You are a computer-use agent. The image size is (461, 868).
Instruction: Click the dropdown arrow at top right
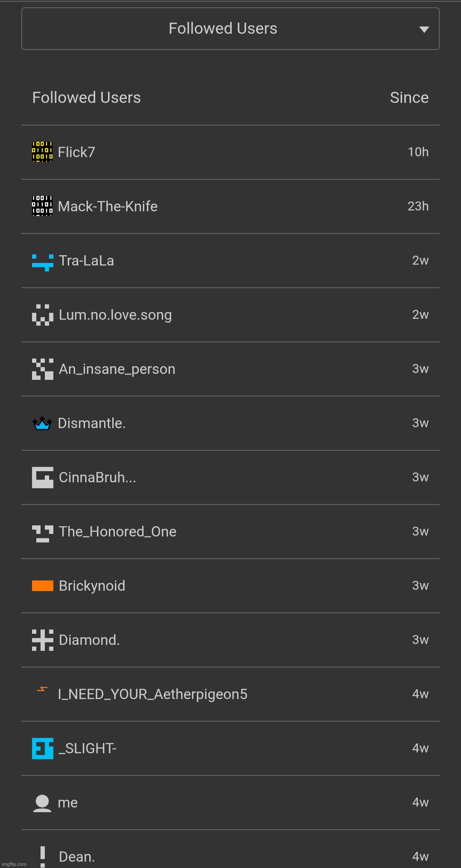[x=424, y=29]
